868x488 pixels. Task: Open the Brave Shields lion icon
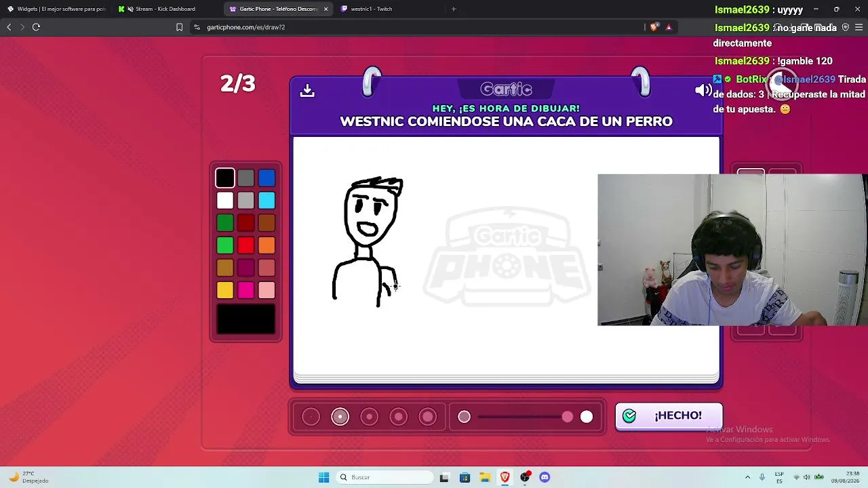(654, 27)
